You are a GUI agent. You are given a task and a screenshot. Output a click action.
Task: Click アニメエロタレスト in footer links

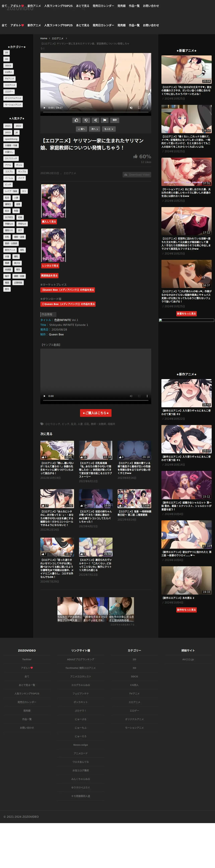(x=81, y=676)
